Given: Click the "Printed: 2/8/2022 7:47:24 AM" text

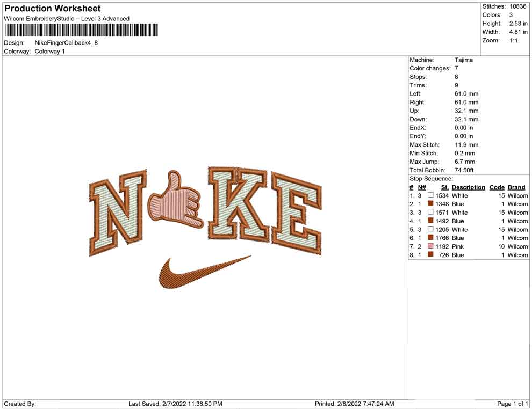Looking at the screenshot, I should (x=355, y=404).
